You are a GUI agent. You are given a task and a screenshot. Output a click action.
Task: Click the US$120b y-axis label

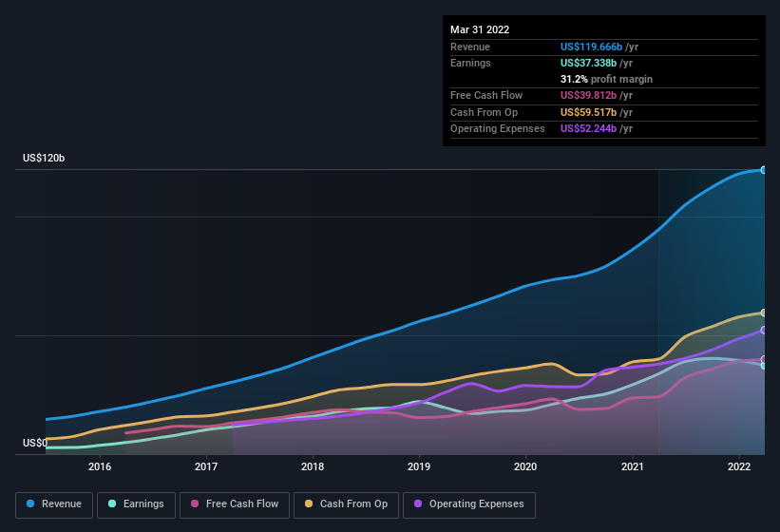click(44, 158)
